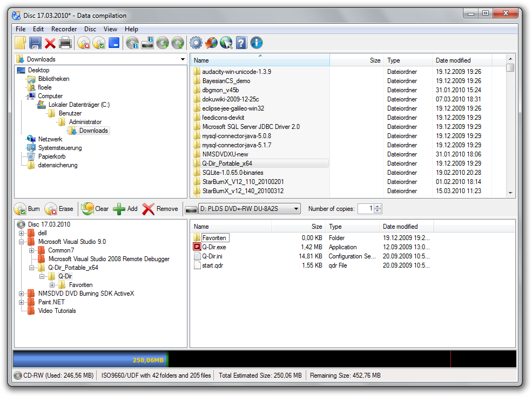Select the Favoriten folder entry
Screen dimensions: 532x396
215,237
